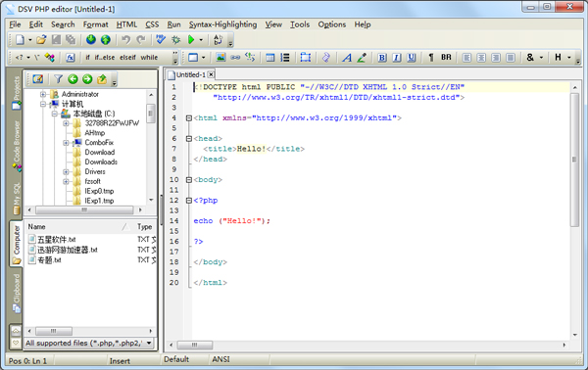Viewport: 588px width, 370px height.
Task: Collapse the html tag fold at line 4
Action: [x=189, y=118]
